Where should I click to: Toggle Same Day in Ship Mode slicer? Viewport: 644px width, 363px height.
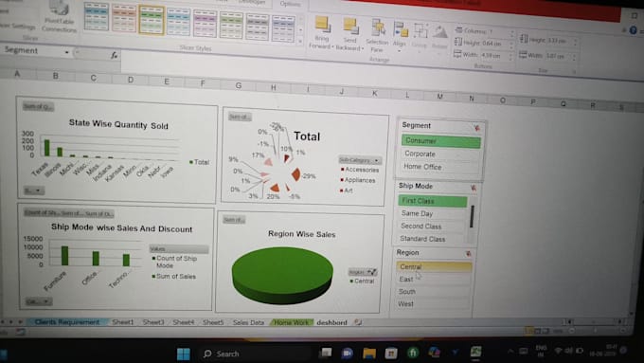tap(432, 213)
